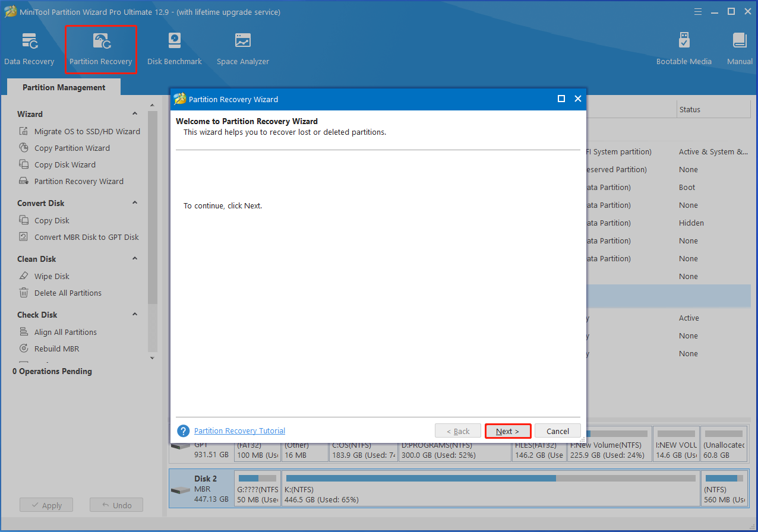Switch to the Partition Management tab
The width and height of the screenshot is (758, 532).
64,87
